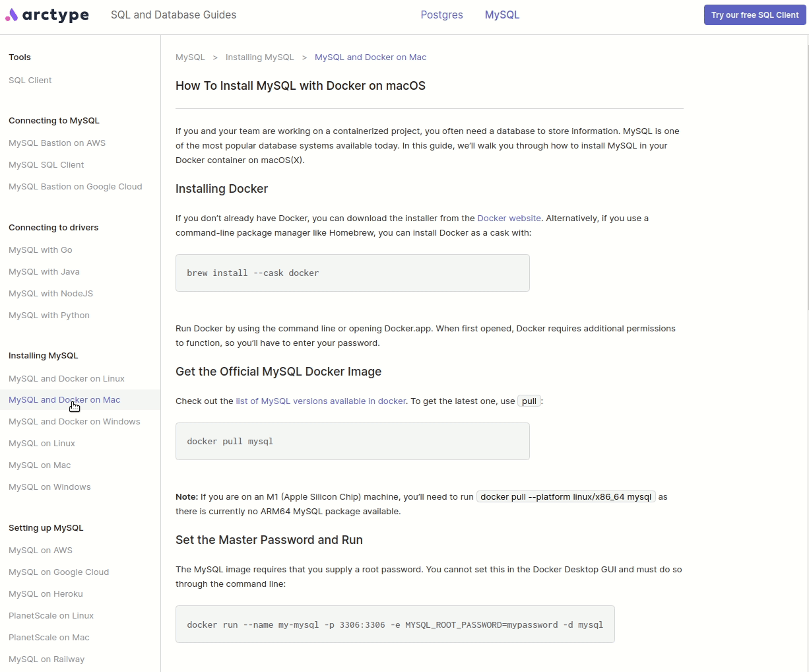Click the Try our free SQL Client button
The height and width of the screenshot is (672, 809).
click(x=755, y=15)
